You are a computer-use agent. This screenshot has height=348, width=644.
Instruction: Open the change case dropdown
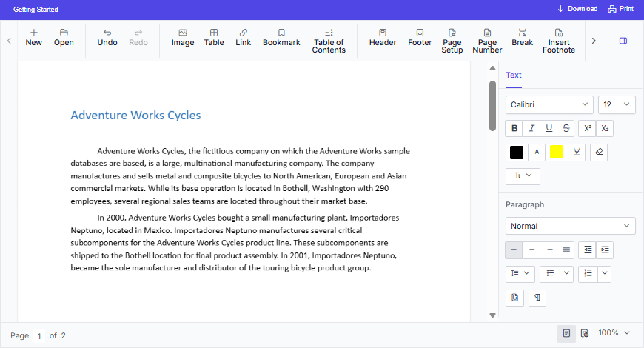click(x=523, y=175)
